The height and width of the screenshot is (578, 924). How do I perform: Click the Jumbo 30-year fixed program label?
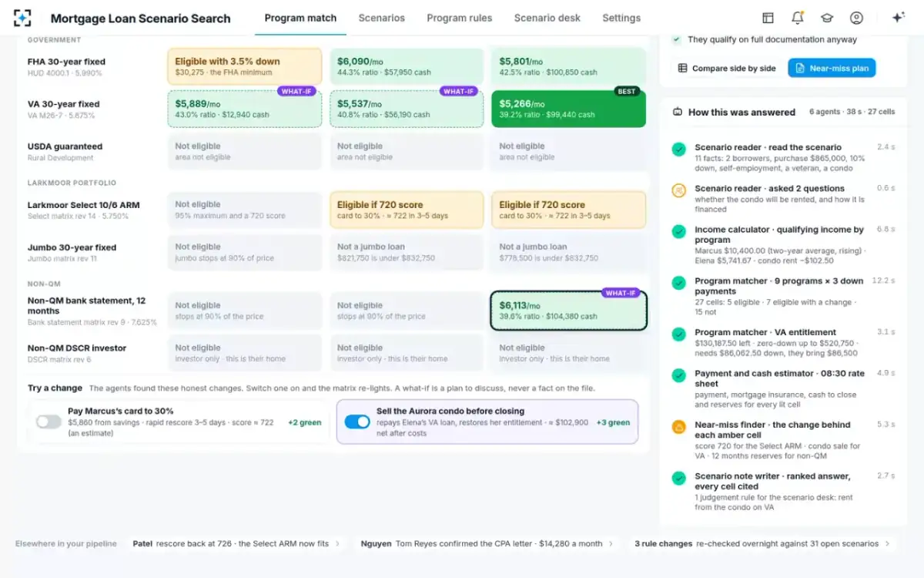(x=72, y=247)
